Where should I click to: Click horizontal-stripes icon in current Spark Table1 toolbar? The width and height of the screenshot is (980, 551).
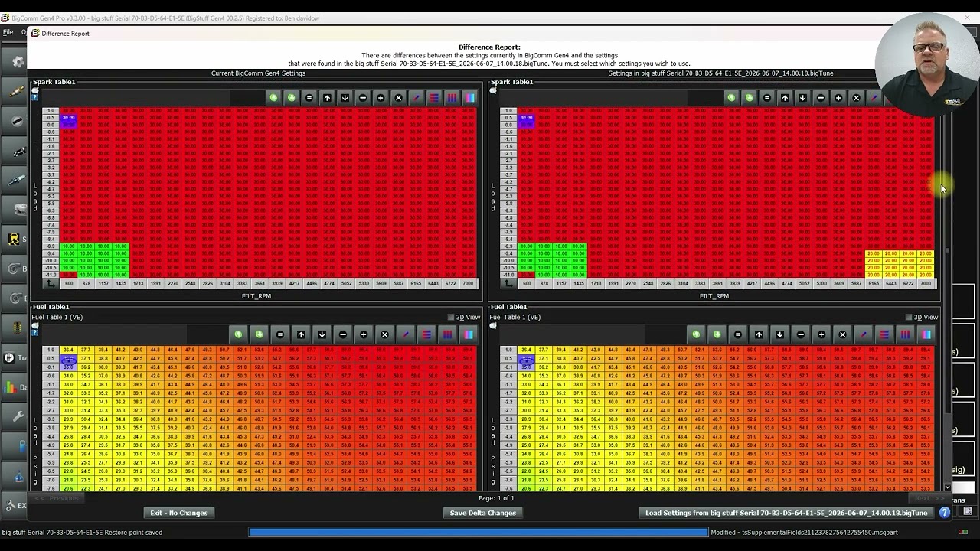434,98
